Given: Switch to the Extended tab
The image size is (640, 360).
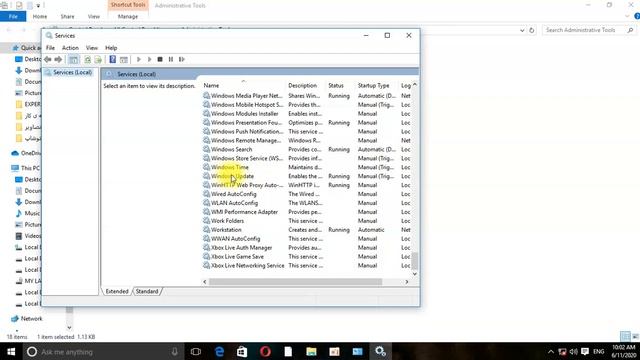Looking at the screenshot, I should coord(117,291).
